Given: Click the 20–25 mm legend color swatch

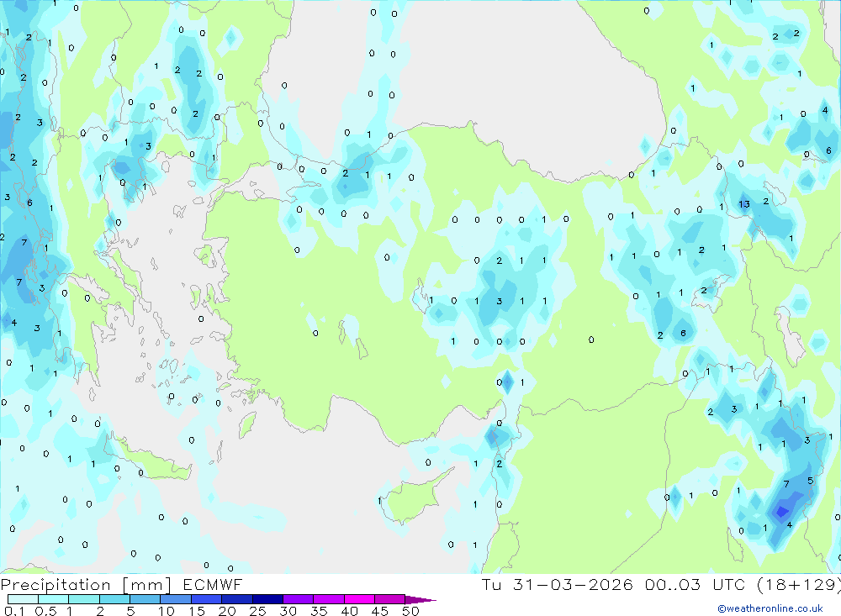Looking at the screenshot, I should [x=237, y=599].
